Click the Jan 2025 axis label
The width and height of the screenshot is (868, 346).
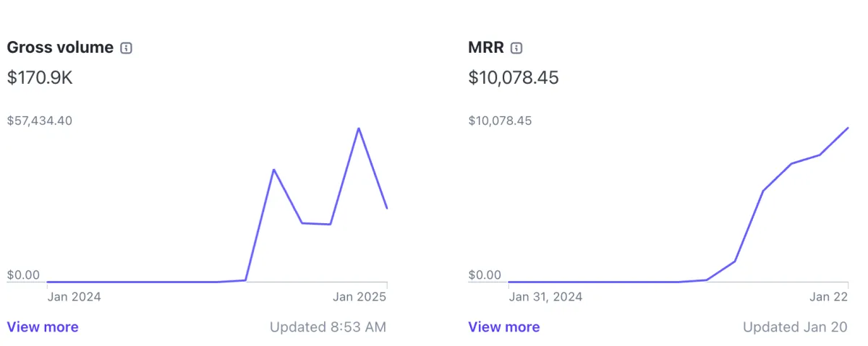coord(359,296)
